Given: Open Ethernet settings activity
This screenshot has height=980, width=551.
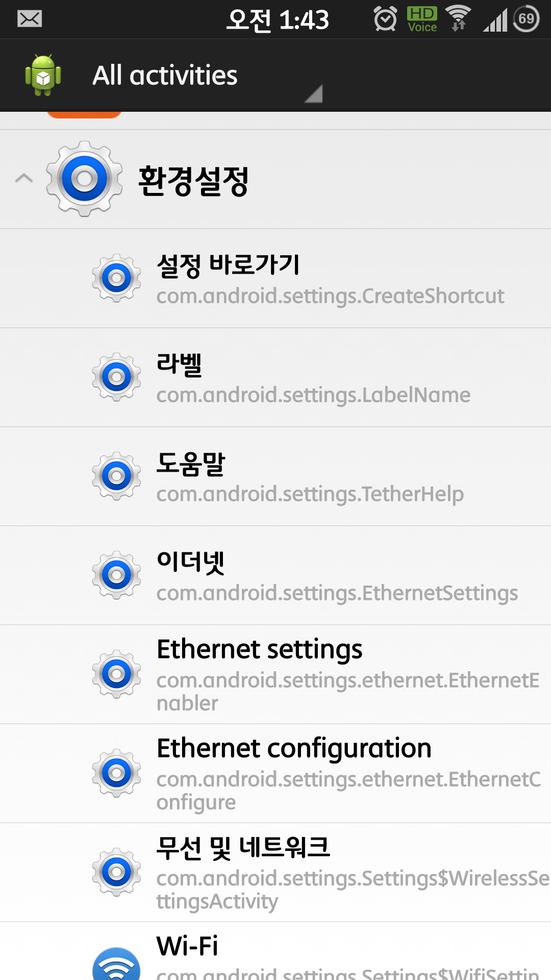Looking at the screenshot, I should pos(347,675).
